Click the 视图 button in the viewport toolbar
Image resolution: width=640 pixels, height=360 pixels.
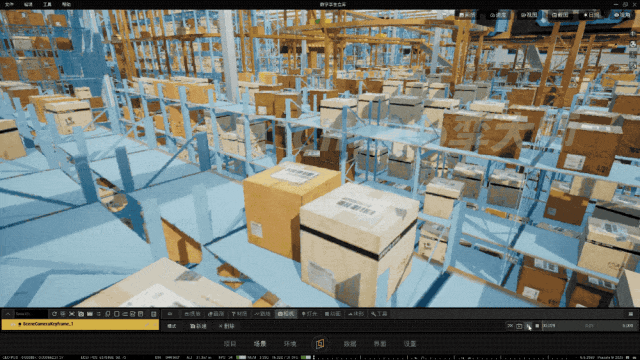click(529, 15)
